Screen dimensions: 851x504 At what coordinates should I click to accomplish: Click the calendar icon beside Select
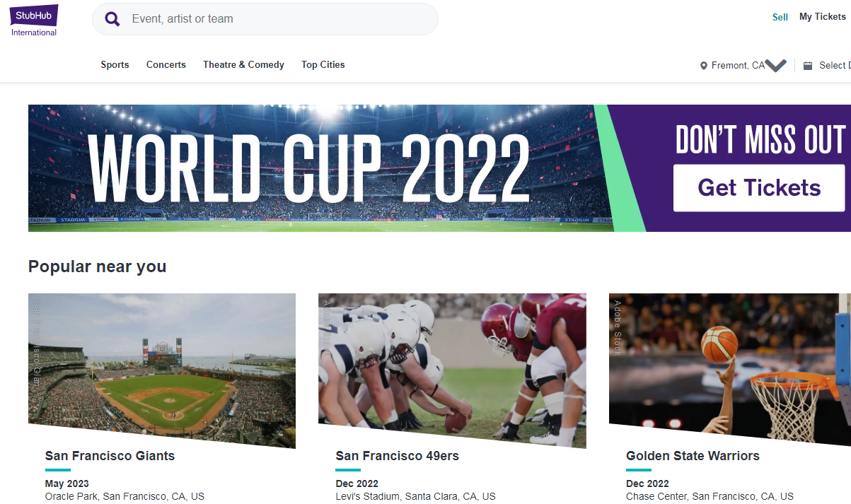pos(808,66)
